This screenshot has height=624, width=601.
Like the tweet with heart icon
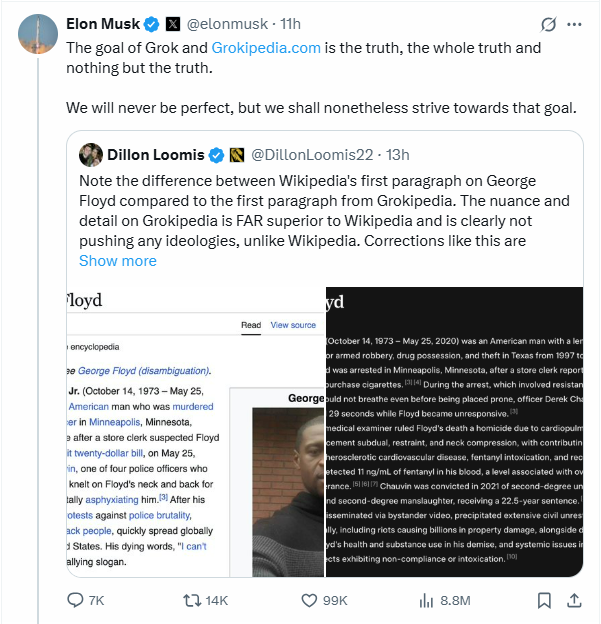(311, 600)
